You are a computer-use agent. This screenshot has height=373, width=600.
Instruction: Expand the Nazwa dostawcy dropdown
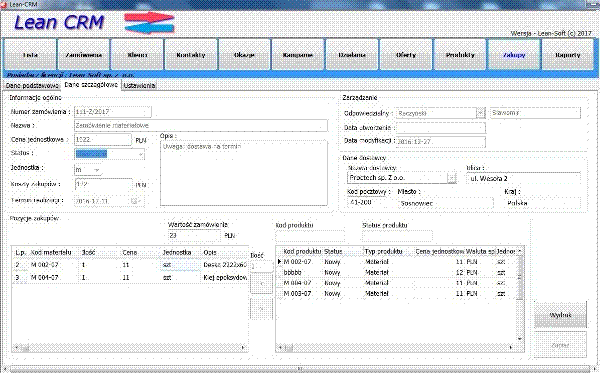[x=452, y=178]
